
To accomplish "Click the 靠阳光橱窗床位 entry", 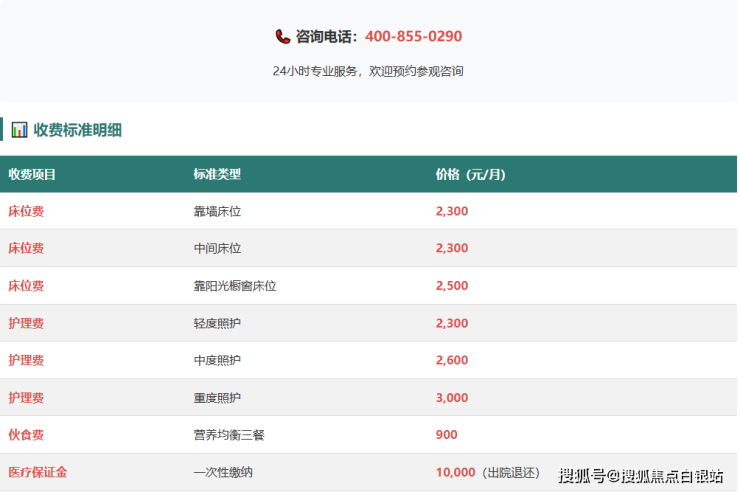I will pos(234,286).
